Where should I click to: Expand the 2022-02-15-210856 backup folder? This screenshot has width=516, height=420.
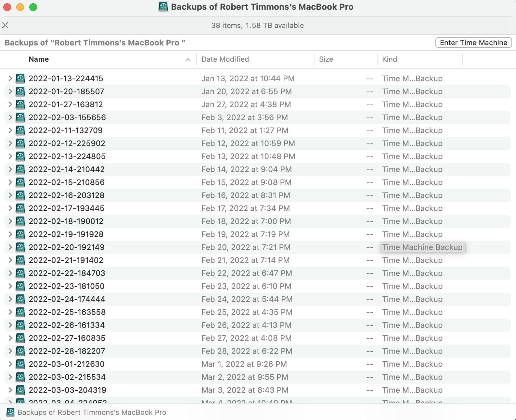[10, 182]
